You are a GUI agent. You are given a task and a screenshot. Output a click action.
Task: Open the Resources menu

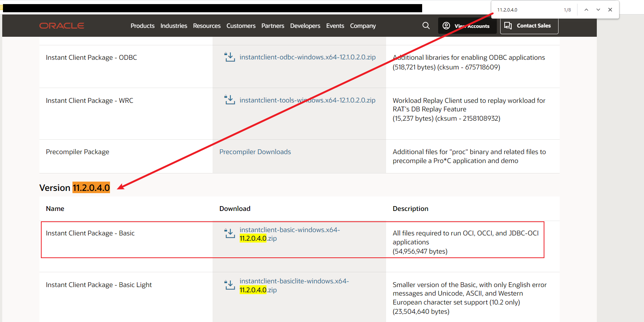point(207,26)
